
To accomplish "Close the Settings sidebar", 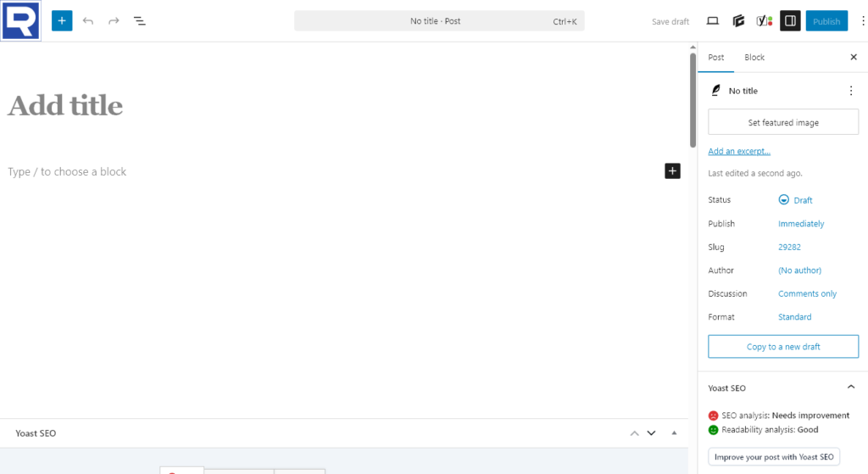I will [853, 57].
